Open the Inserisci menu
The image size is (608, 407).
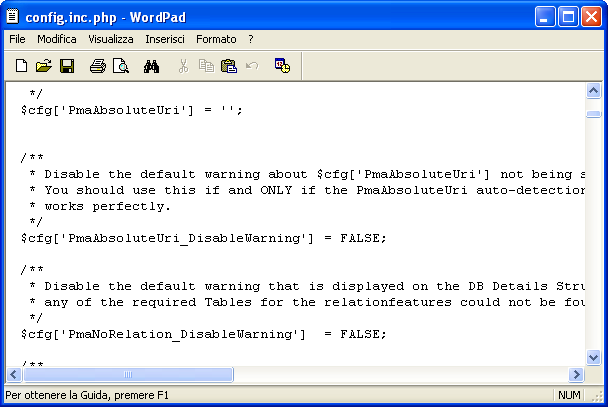click(x=165, y=39)
